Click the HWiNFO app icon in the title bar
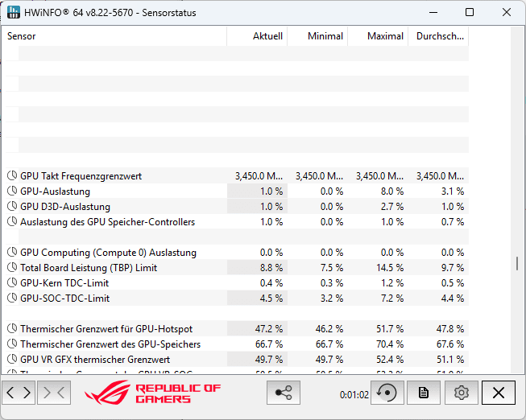 [x=14, y=12]
